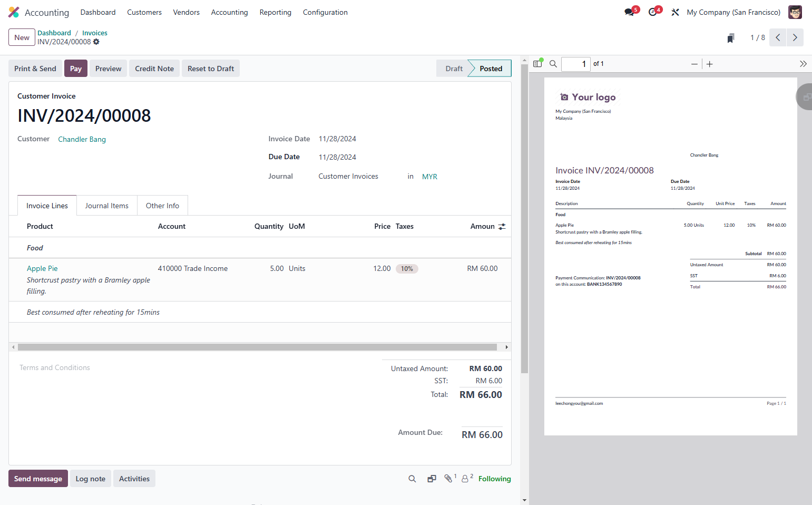Click the bookmark icon near pager
The image size is (812, 505).
(x=731, y=38)
